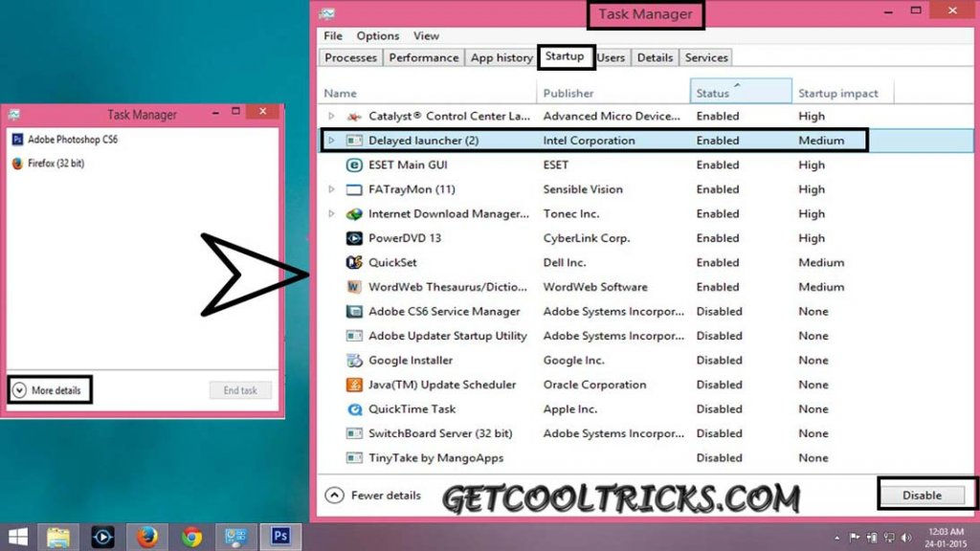Click the Delayed launcher row icon
The height and width of the screenshot is (551, 980).
coord(354,141)
